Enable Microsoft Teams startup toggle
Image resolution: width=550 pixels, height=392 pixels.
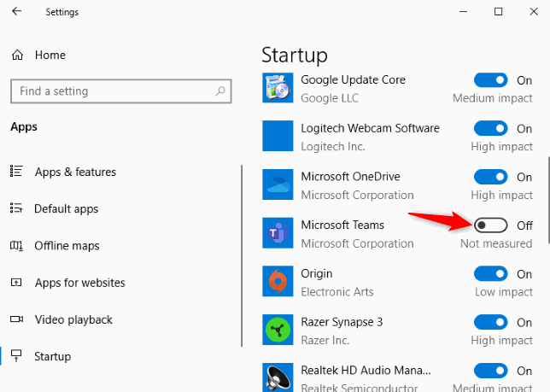pos(491,225)
